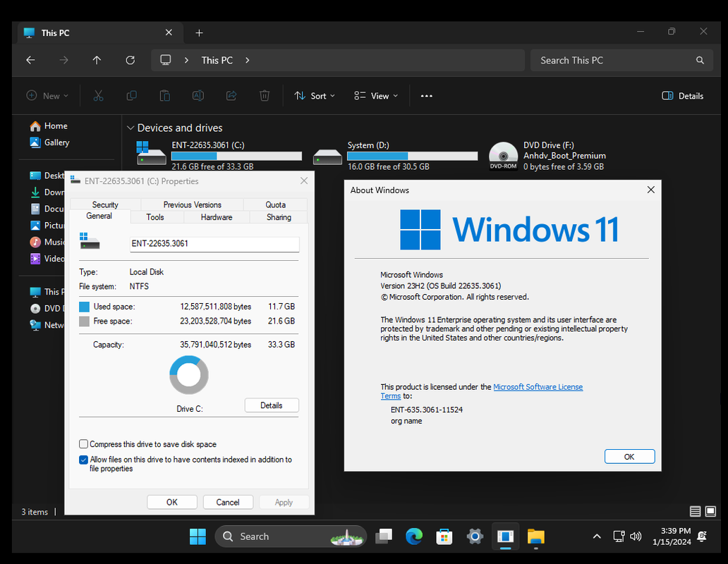
Task: Go up one folder level
Action: pos(97,61)
